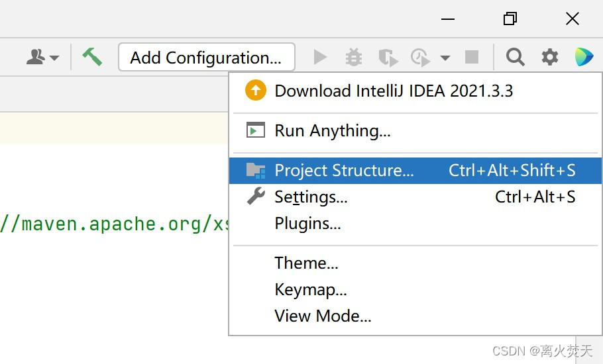Click the Add Configuration... button

tap(207, 57)
